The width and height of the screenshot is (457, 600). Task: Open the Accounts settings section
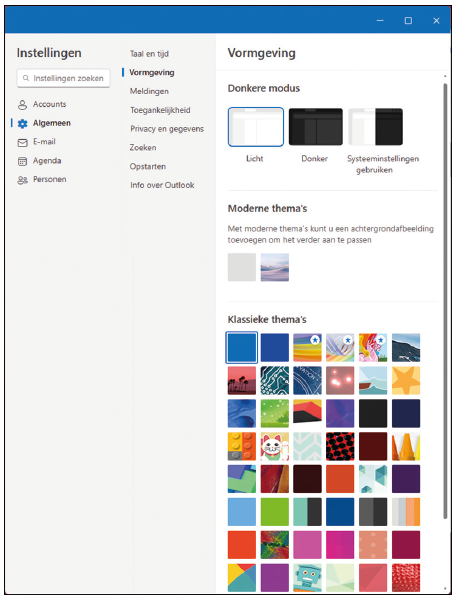point(42,104)
